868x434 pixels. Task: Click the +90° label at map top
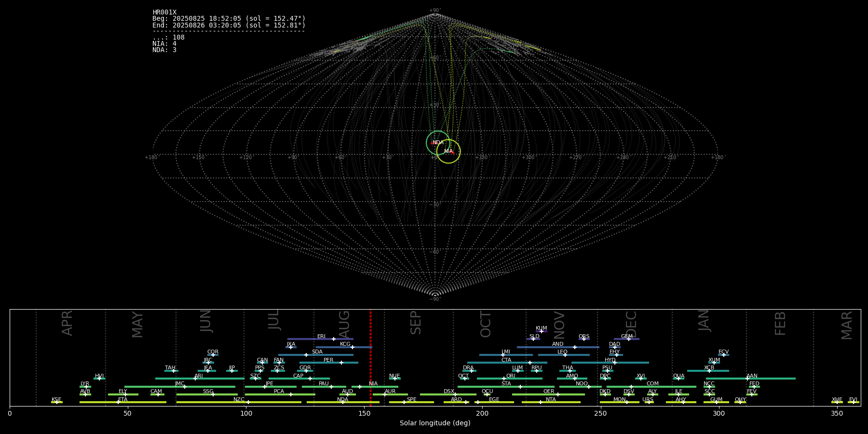tap(435, 11)
